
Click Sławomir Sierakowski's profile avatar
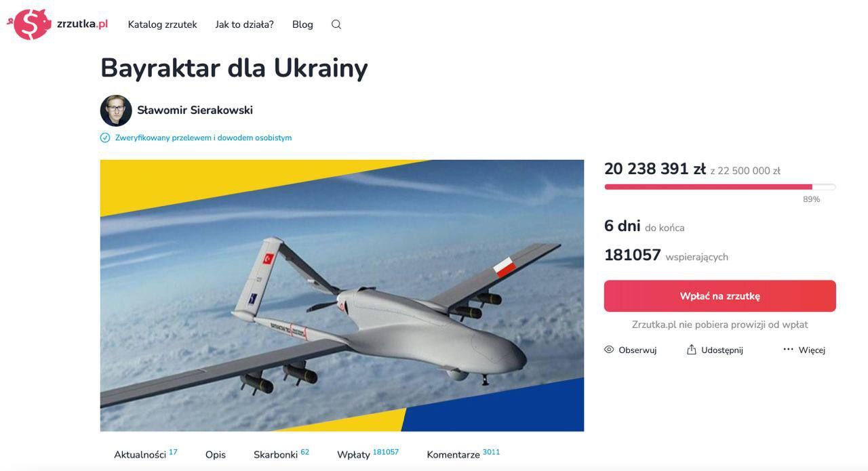(x=116, y=110)
